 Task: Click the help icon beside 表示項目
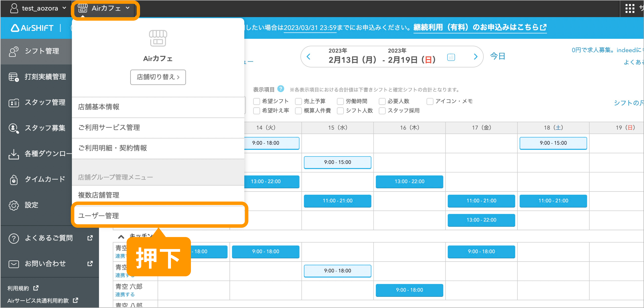(281, 89)
